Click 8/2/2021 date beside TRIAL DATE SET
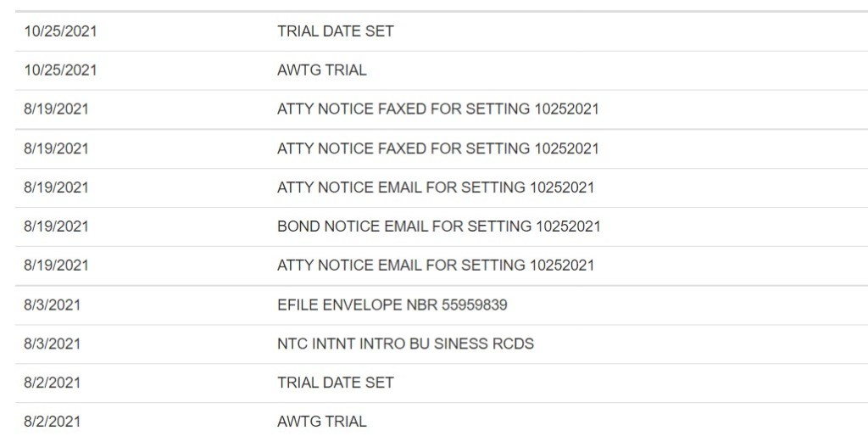This screenshot has width=868, height=436. [x=52, y=383]
